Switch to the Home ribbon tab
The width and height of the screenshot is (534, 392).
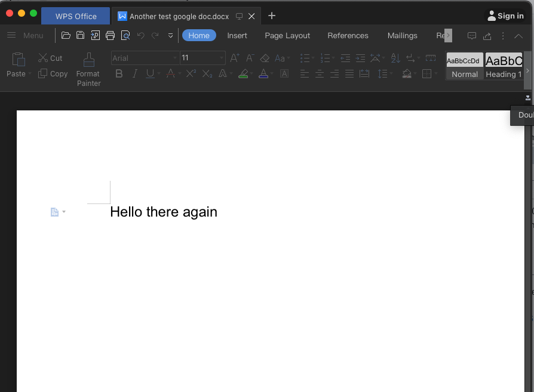tap(199, 35)
